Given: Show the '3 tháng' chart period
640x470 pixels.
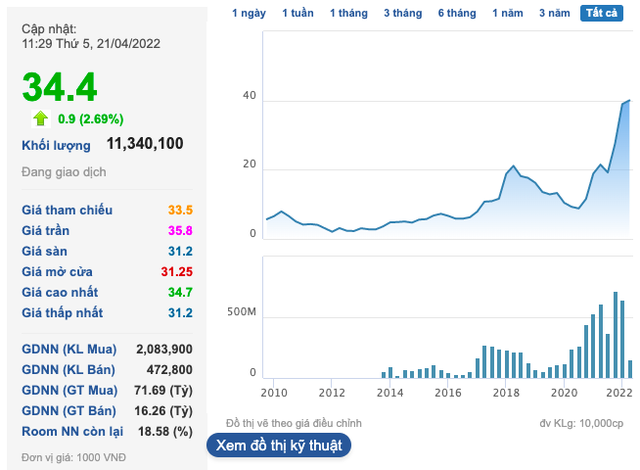Looking at the screenshot, I should pos(402,13).
